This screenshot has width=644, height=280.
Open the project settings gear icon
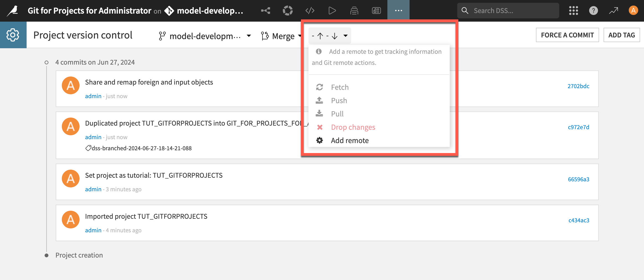13,35
